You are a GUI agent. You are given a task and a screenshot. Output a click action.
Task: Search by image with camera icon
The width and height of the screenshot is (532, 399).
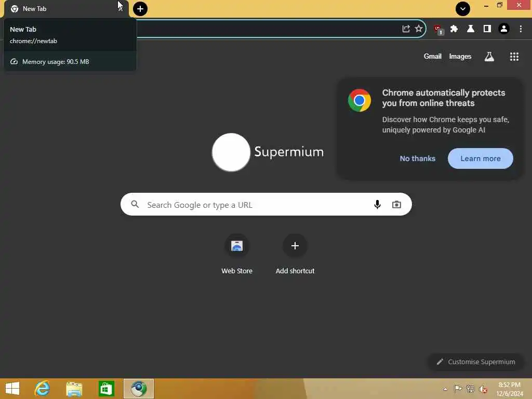point(396,204)
